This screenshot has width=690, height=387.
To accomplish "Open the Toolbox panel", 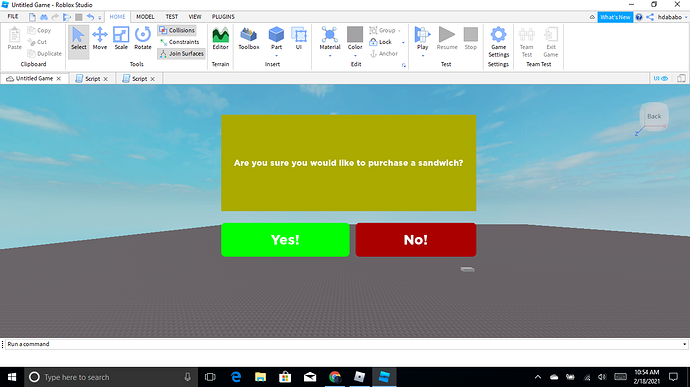I will (249, 39).
